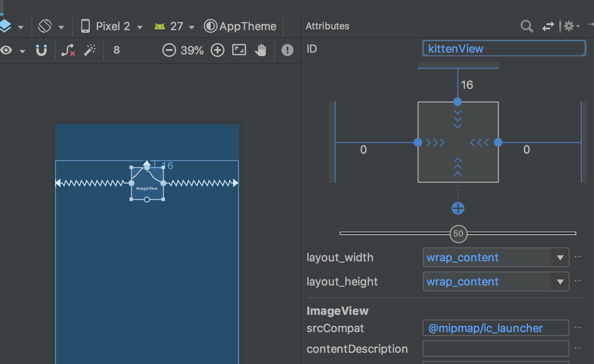
Task: Expand the layout_width wrap_content dropdown
Action: 560,257
